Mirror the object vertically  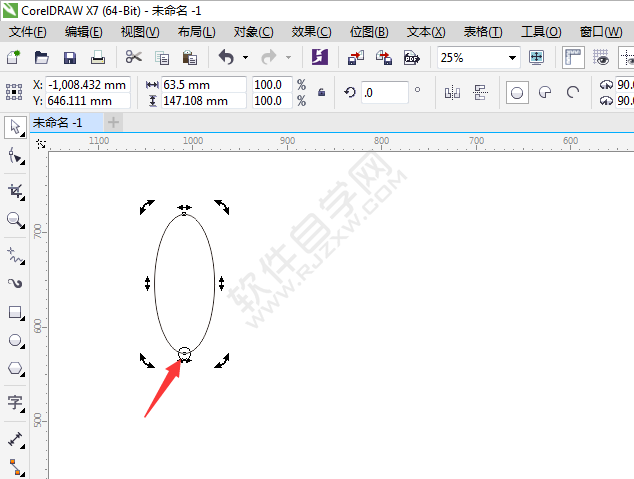(x=480, y=93)
